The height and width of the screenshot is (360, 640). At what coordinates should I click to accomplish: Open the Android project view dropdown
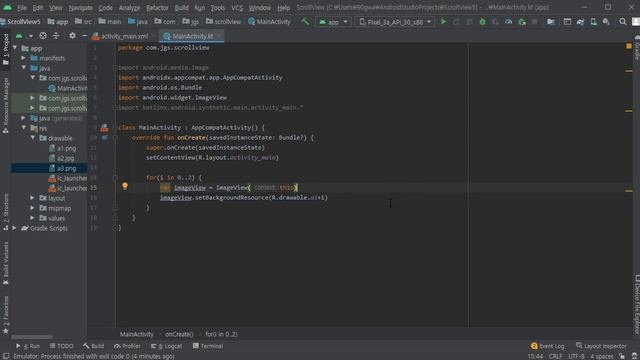tap(24, 36)
